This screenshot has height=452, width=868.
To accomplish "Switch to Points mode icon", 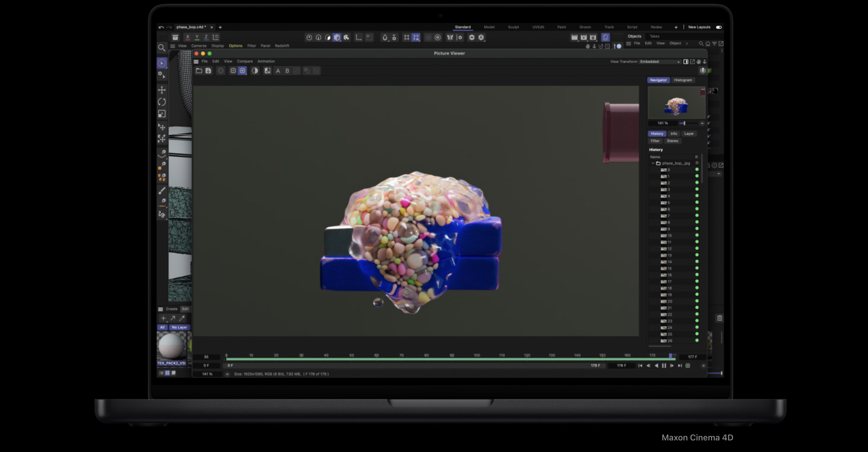I will (x=309, y=37).
